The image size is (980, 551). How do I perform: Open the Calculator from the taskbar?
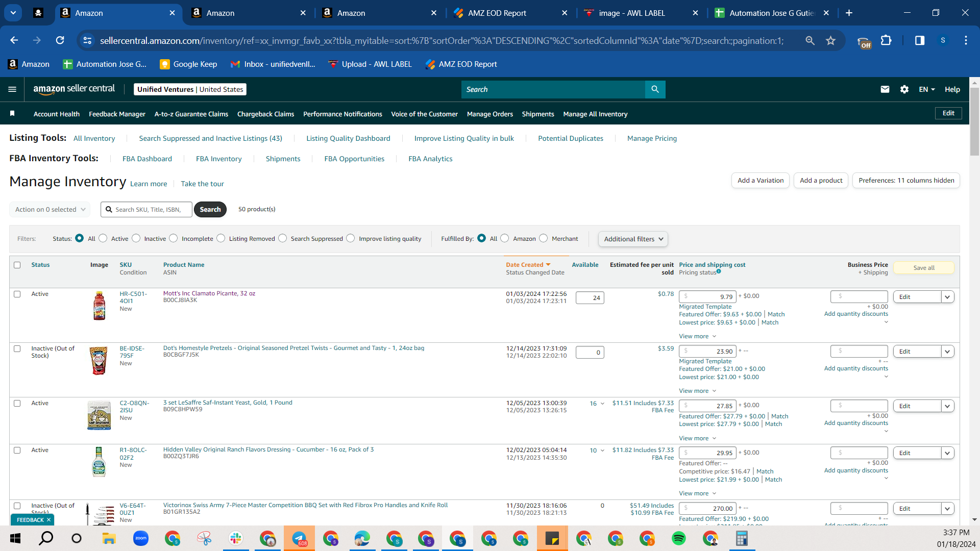742,538
